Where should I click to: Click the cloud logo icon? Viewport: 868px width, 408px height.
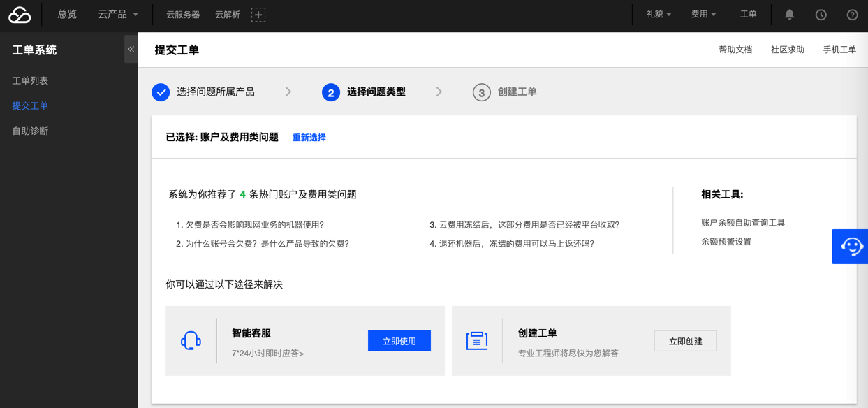[20, 15]
